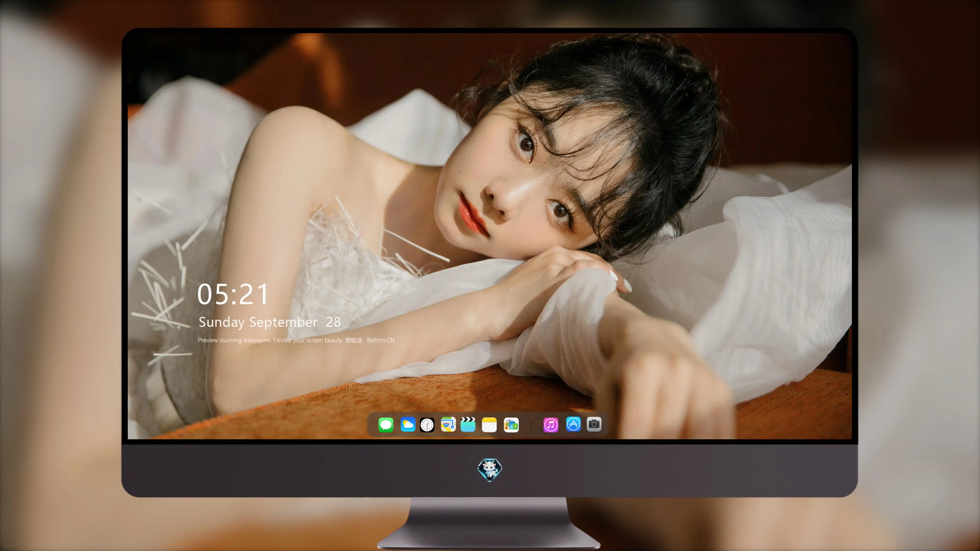Launch the Camera app from the dock
The height and width of the screenshot is (551, 980).
coord(594,424)
